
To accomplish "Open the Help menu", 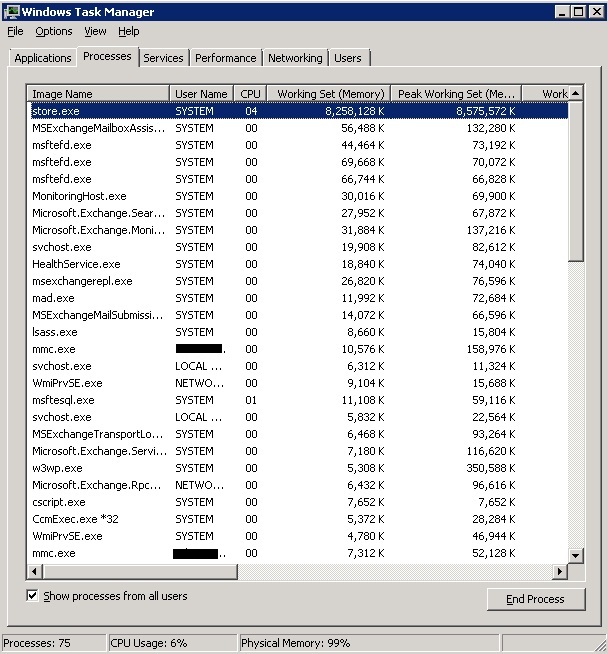I will [x=128, y=31].
